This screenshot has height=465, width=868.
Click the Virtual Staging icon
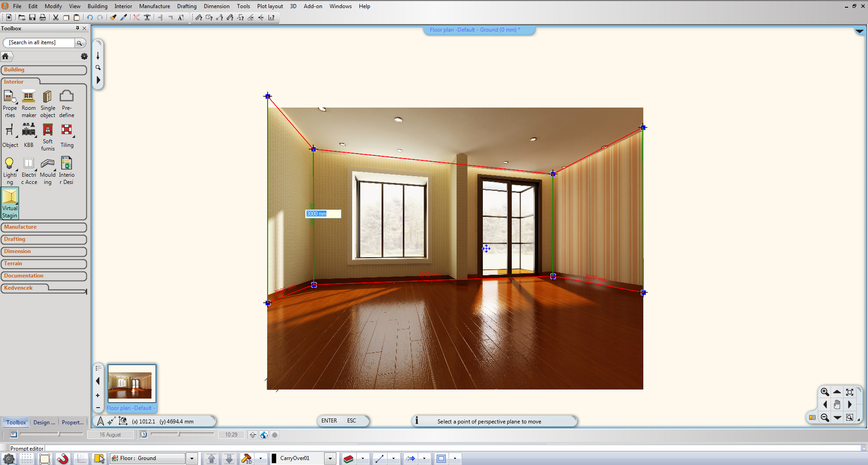coord(9,203)
